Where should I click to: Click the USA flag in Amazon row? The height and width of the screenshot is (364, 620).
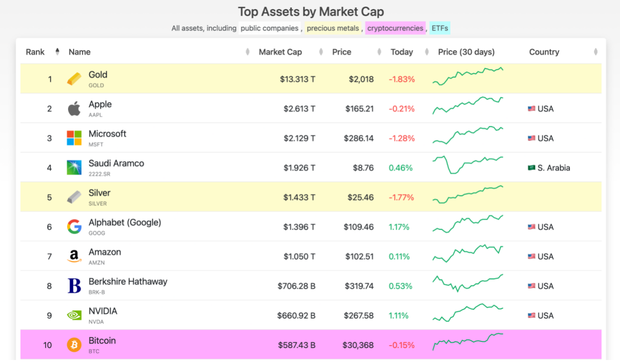(531, 256)
